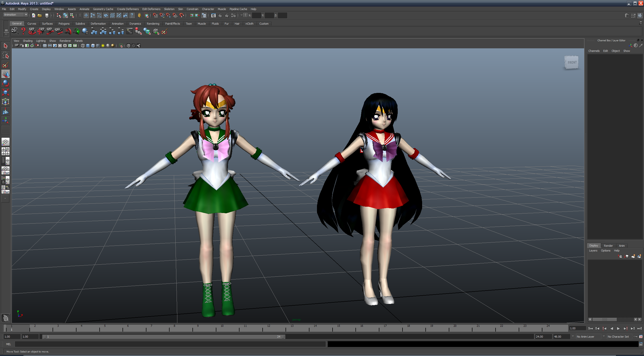Click the film reel playblast shelf icon
Screen dimensions: 644x356
[x=15, y=31]
